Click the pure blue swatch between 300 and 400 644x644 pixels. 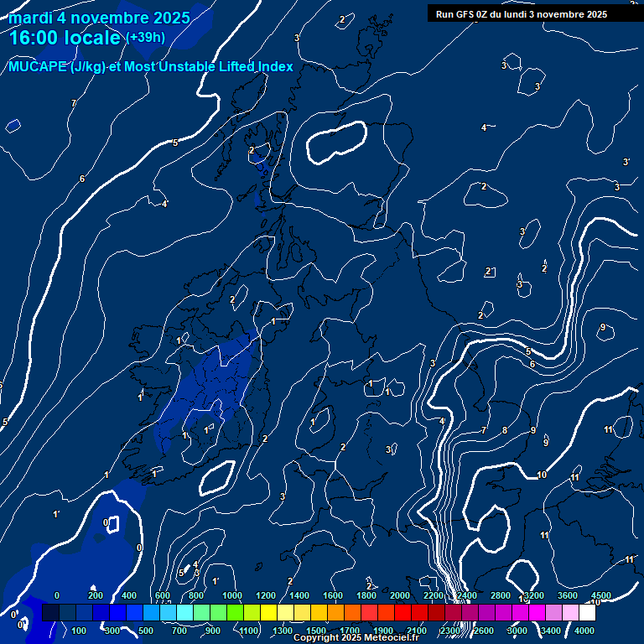click(x=117, y=612)
